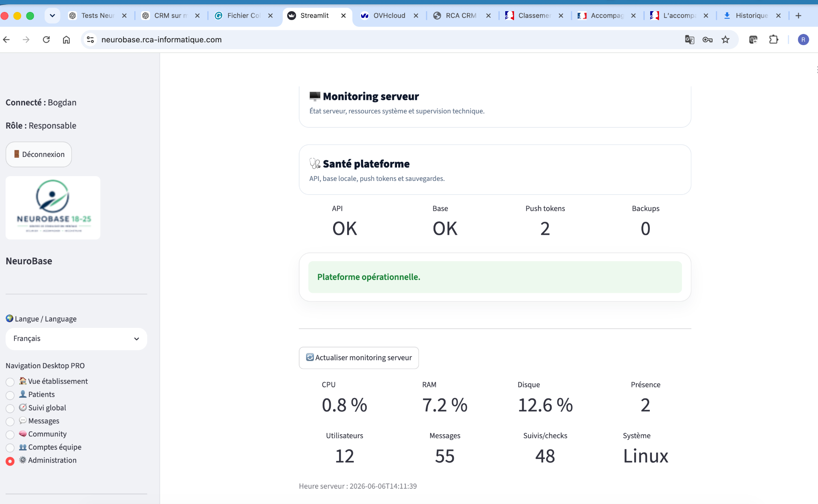Reload the neurobase page
818x504 pixels.
pos(46,40)
